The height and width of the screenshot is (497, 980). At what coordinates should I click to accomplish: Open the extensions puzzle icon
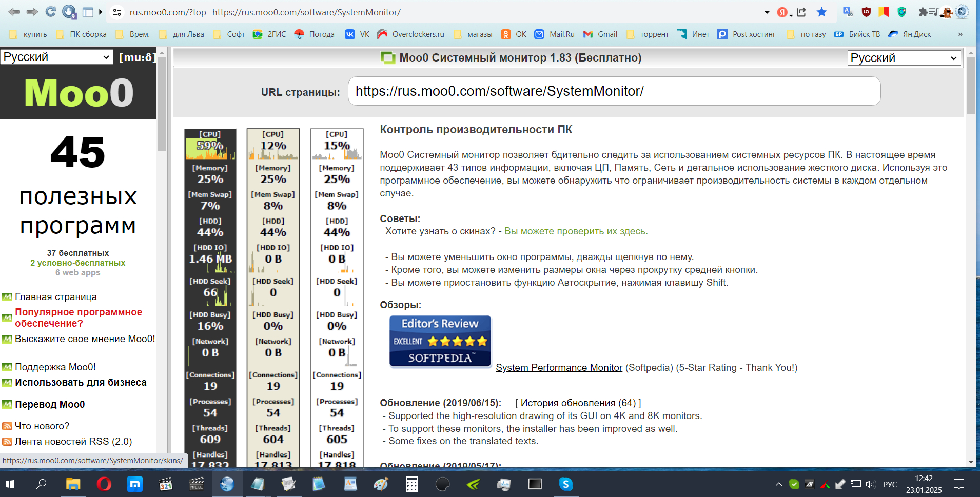(923, 12)
